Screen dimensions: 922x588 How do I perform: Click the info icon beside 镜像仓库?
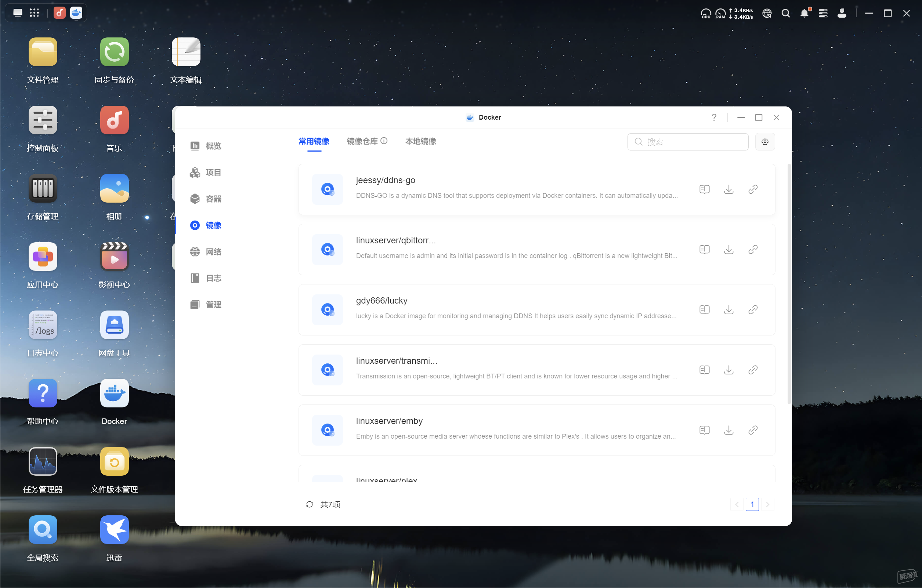coord(384,141)
